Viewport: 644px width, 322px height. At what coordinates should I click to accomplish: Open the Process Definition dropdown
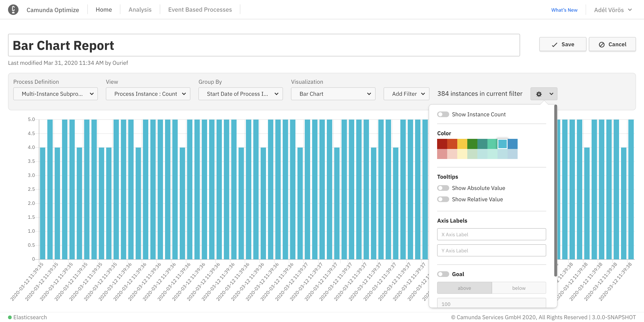click(55, 94)
